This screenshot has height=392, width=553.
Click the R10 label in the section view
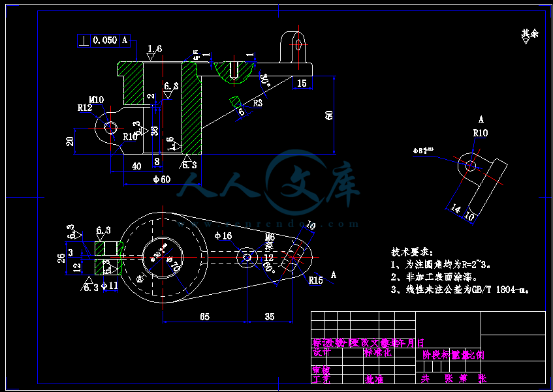click(130, 137)
